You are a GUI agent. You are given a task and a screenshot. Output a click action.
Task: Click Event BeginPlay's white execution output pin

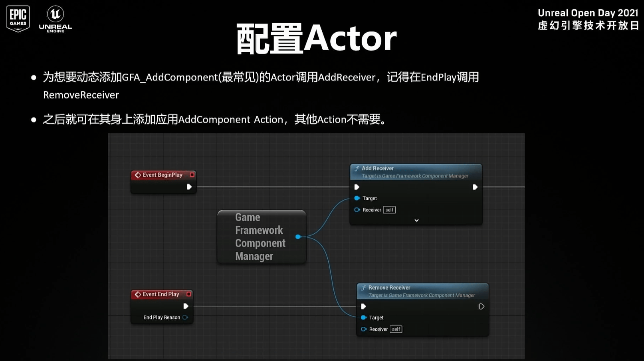click(189, 187)
